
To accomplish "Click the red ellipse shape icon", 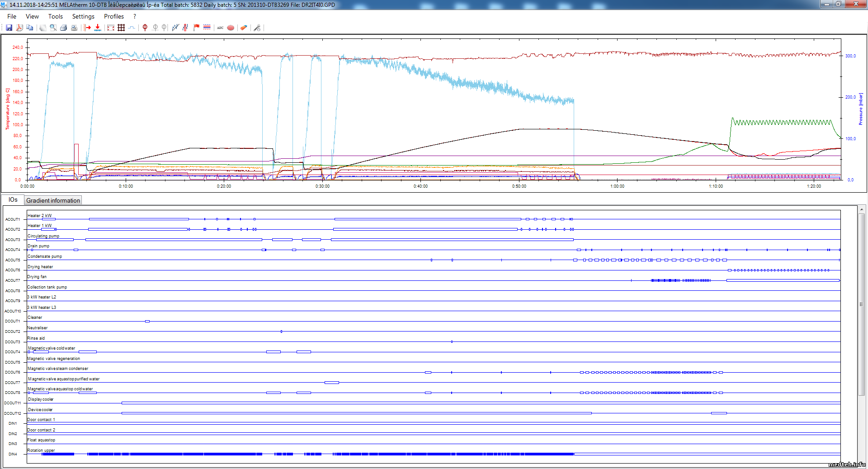I will (231, 28).
